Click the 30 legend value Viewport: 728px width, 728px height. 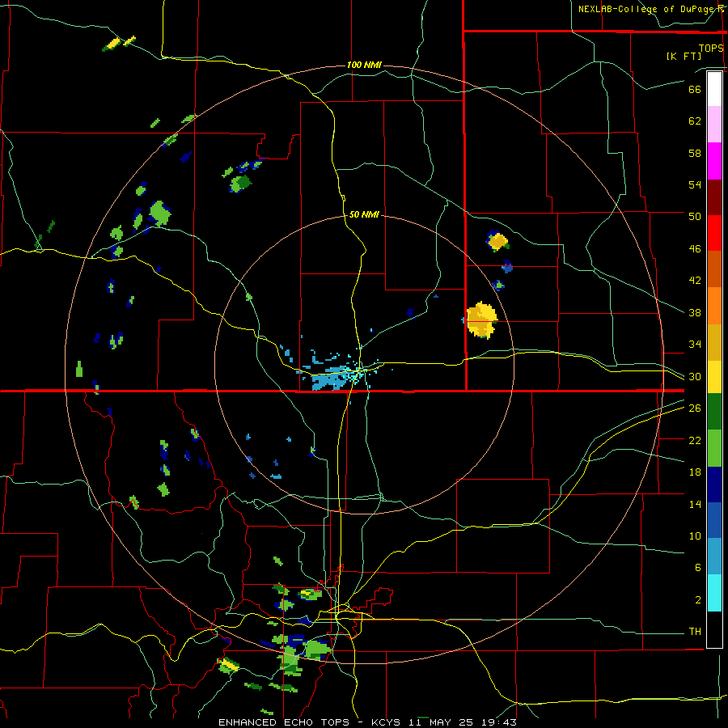(x=695, y=376)
